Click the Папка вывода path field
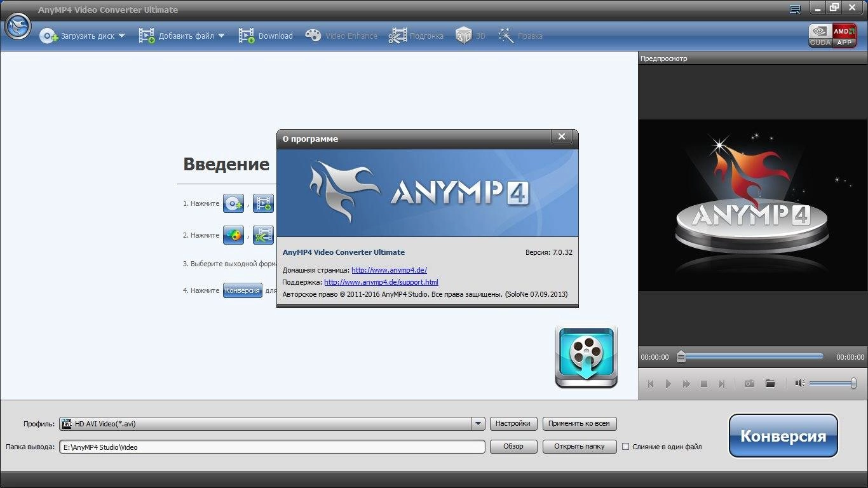Screen dimensions: 868x488 (272, 447)
